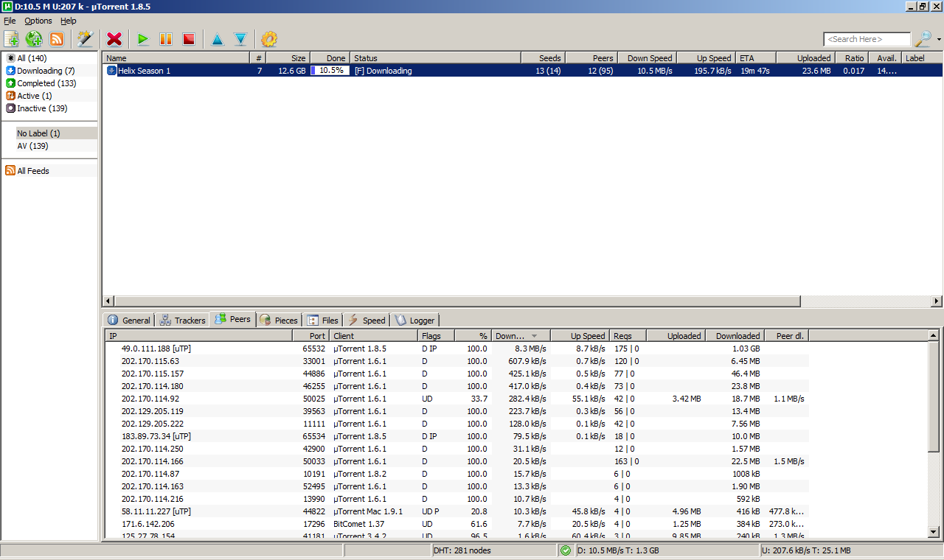The width and height of the screenshot is (944, 560).
Task: Click the Add Torrent toolbar icon
Action: coord(12,39)
